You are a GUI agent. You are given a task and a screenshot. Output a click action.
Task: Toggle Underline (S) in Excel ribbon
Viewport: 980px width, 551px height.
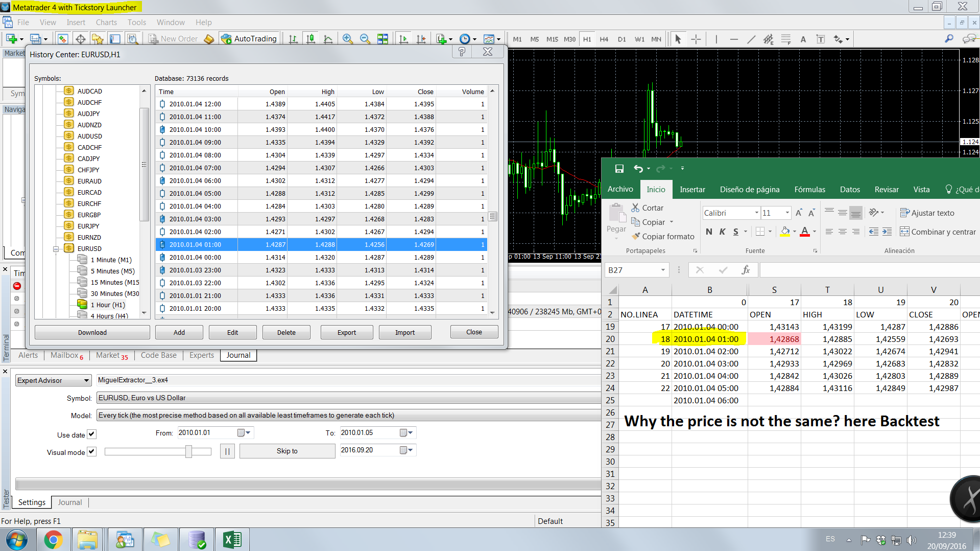coord(736,232)
